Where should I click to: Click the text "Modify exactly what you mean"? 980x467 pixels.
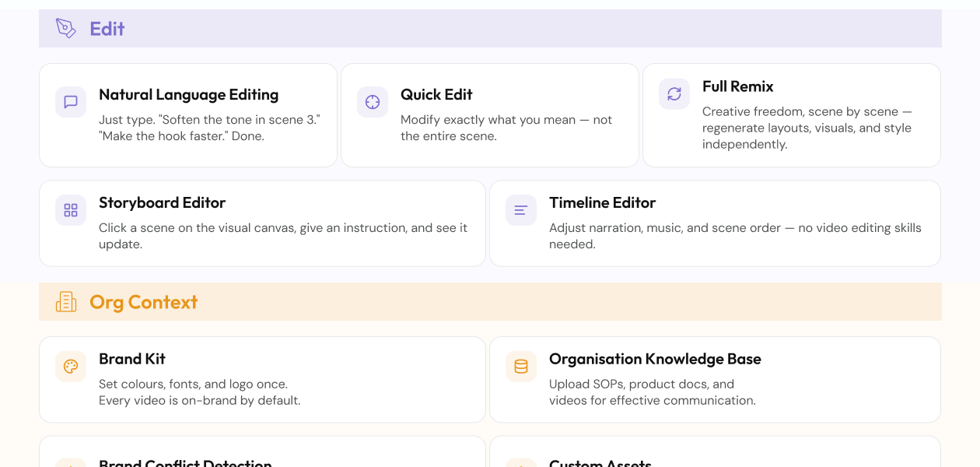tap(488, 120)
